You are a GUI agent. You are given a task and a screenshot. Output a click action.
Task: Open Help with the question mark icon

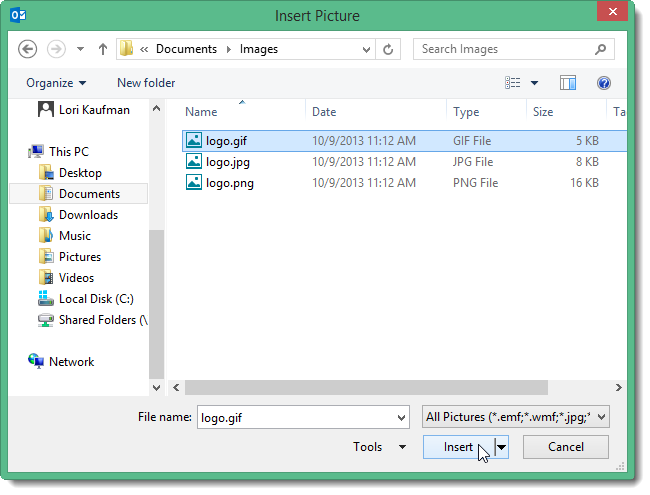pos(604,83)
